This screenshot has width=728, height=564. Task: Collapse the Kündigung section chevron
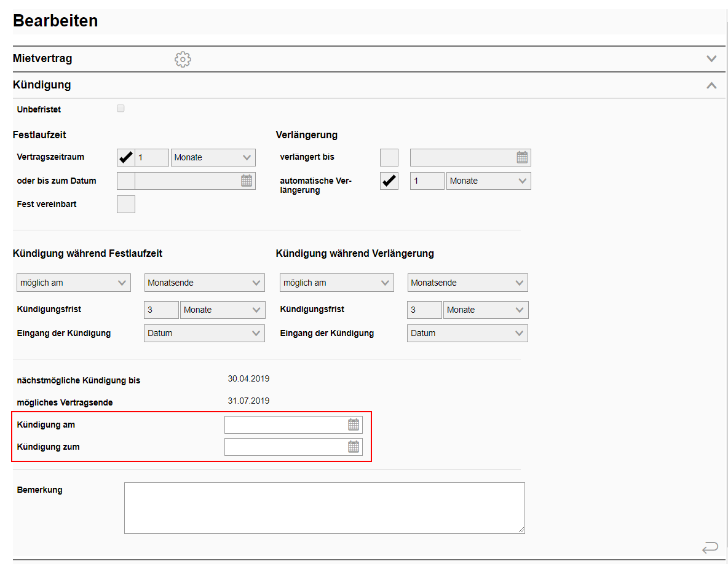pos(711,85)
